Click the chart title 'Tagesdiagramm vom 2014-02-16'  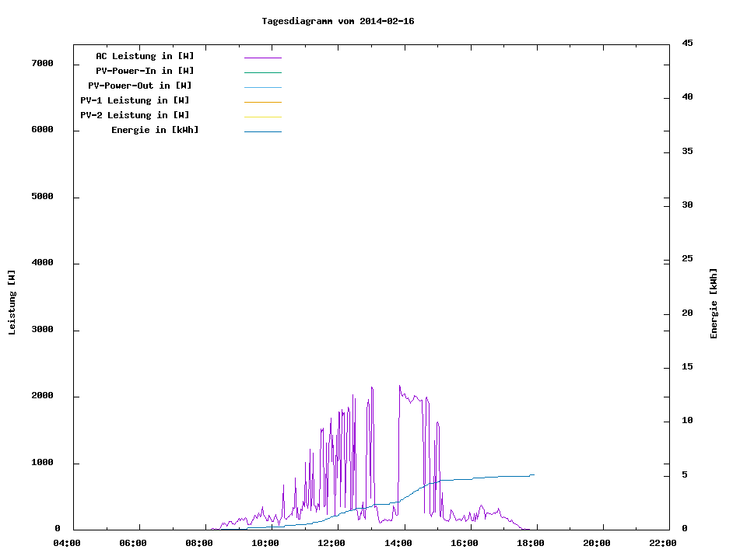tap(338, 21)
